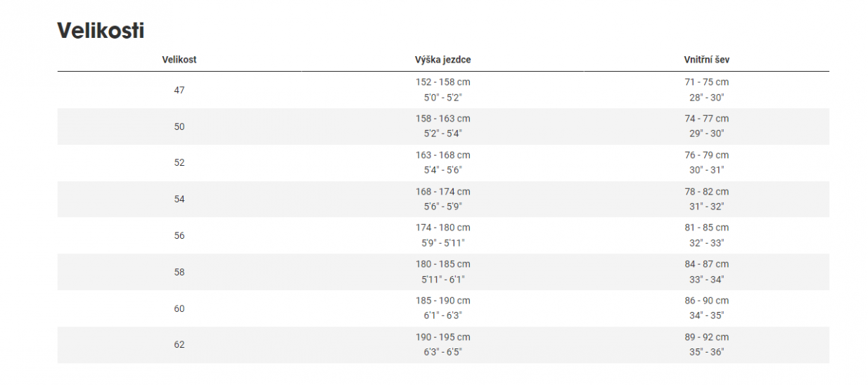This screenshot has width=868, height=385.
Task: Select size 47 in the table
Action: 179,90
